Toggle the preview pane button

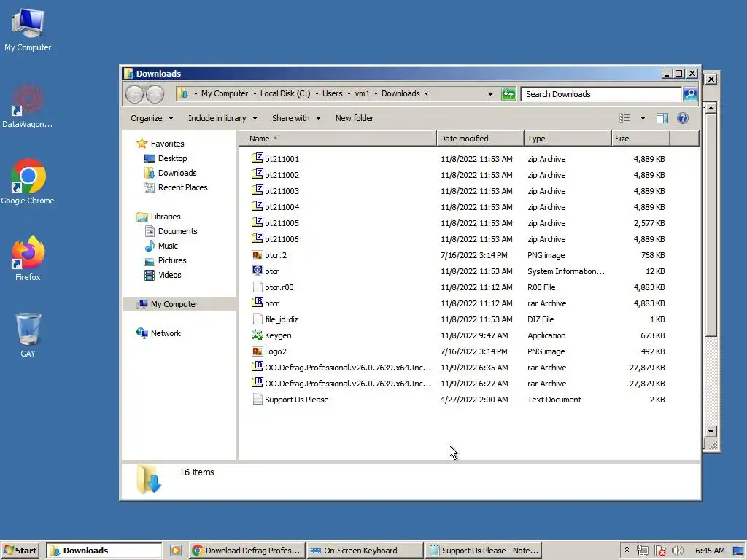(662, 118)
